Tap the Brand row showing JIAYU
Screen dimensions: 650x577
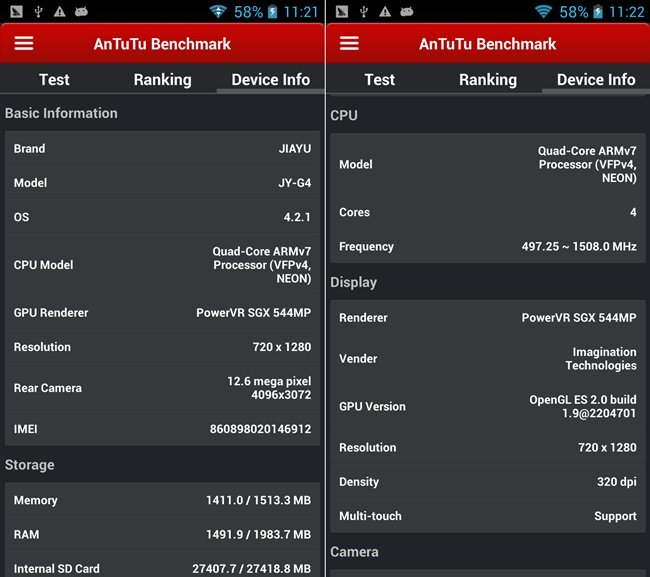tap(162, 148)
